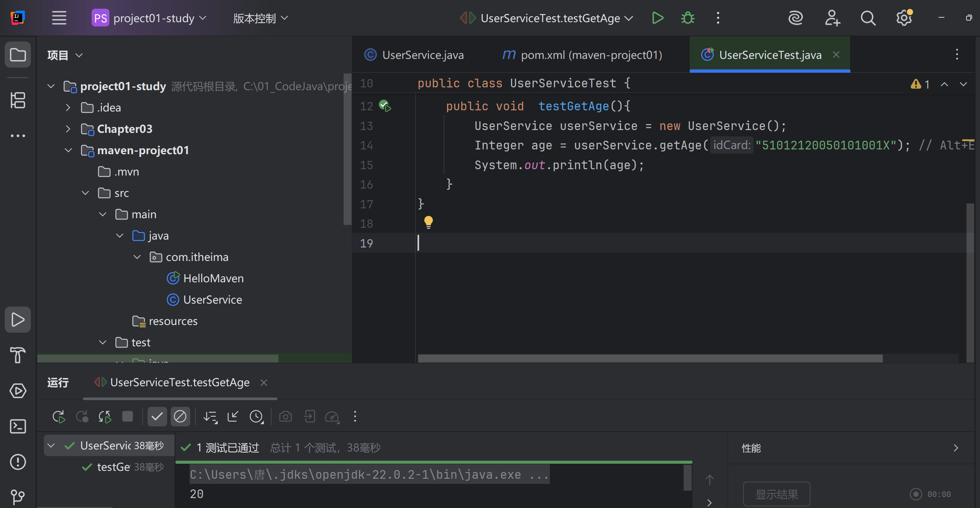Screen dimensions: 980x508
Task: Click the 显示结果 button
Action: tap(776, 494)
